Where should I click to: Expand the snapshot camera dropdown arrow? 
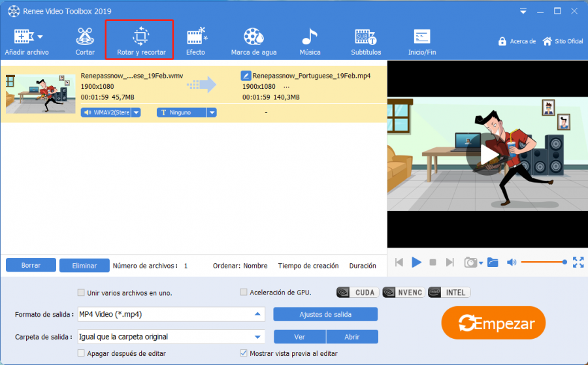pos(481,263)
